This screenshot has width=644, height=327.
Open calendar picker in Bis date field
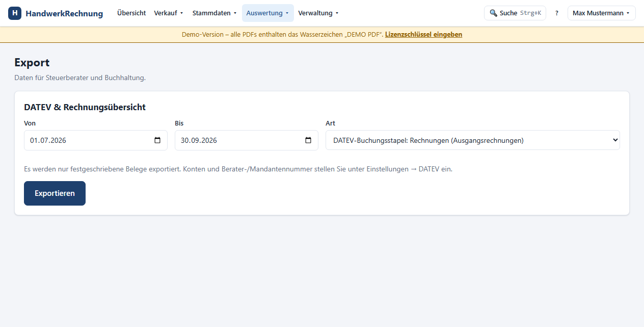click(x=308, y=140)
